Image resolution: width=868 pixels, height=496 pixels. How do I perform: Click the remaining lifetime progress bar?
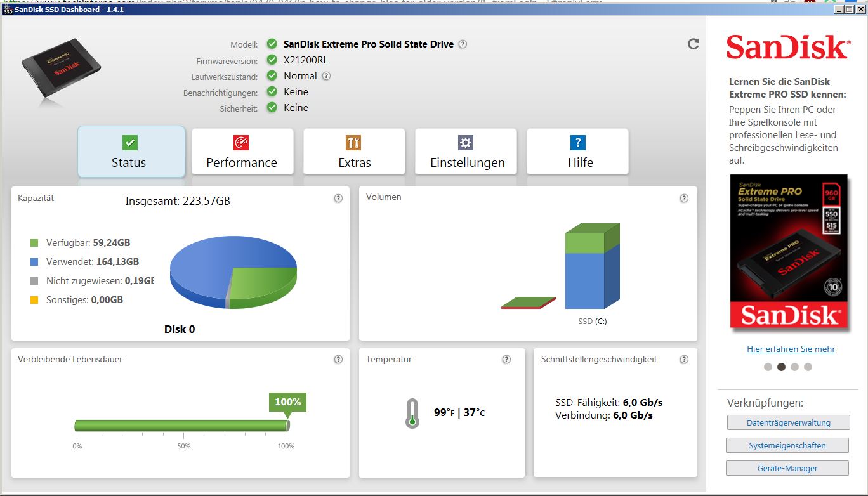pyautogui.click(x=182, y=426)
